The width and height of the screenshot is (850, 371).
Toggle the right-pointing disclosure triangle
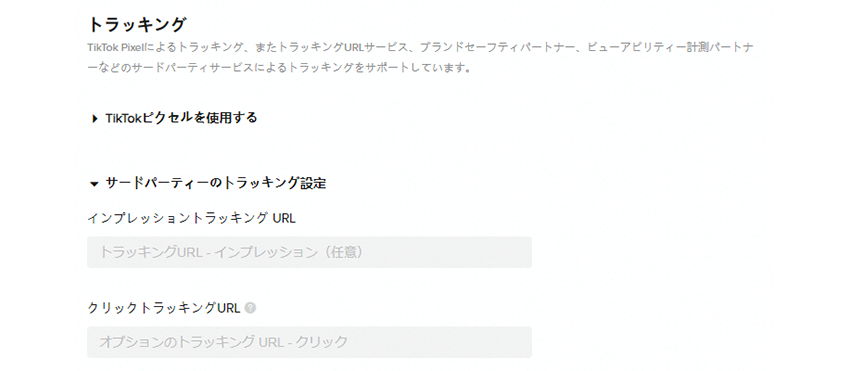click(95, 118)
